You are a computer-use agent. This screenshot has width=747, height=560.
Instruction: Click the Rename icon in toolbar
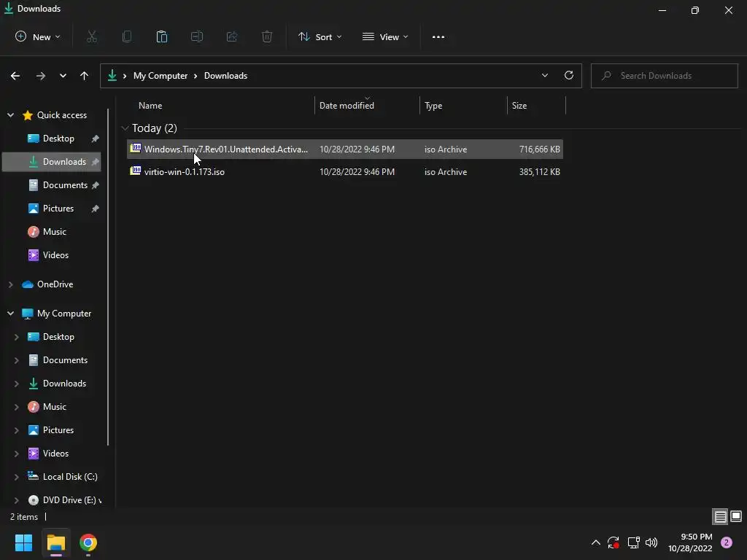point(197,36)
